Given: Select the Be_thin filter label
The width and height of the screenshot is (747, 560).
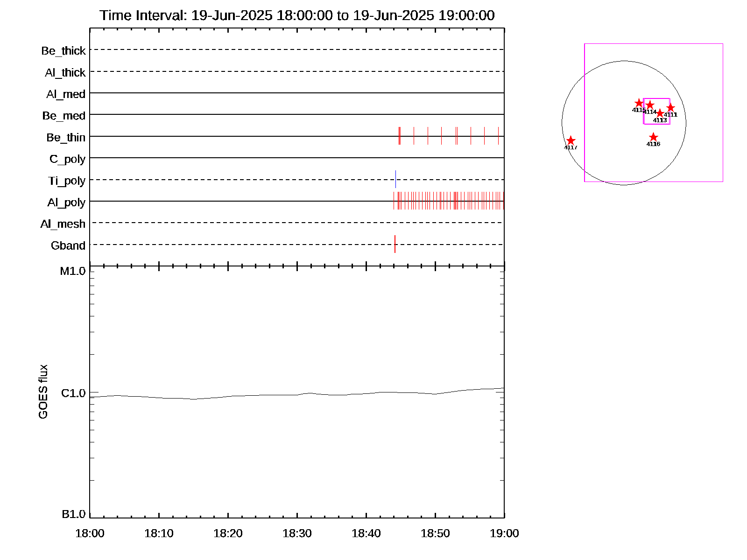Looking at the screenshot, I should coord(66,138).
